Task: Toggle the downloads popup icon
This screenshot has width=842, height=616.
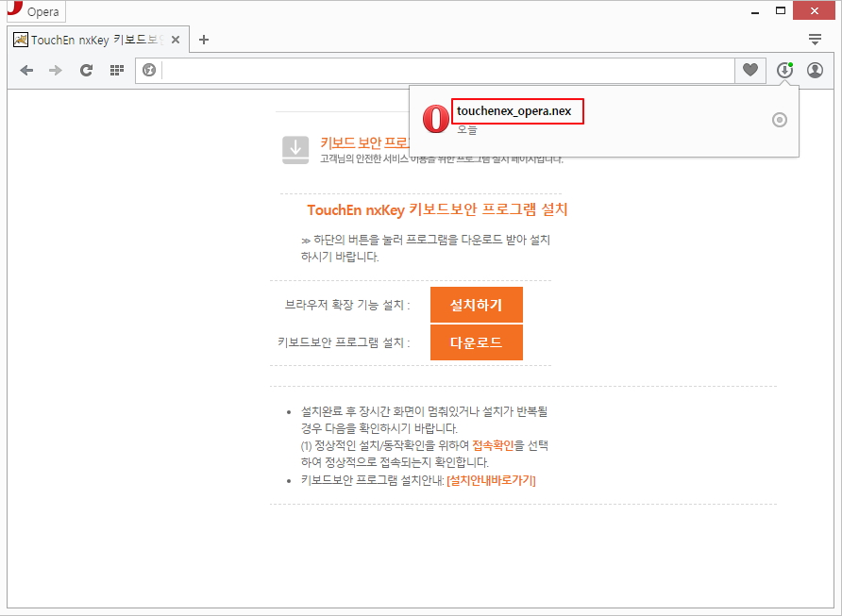Action: click(784, 70)
